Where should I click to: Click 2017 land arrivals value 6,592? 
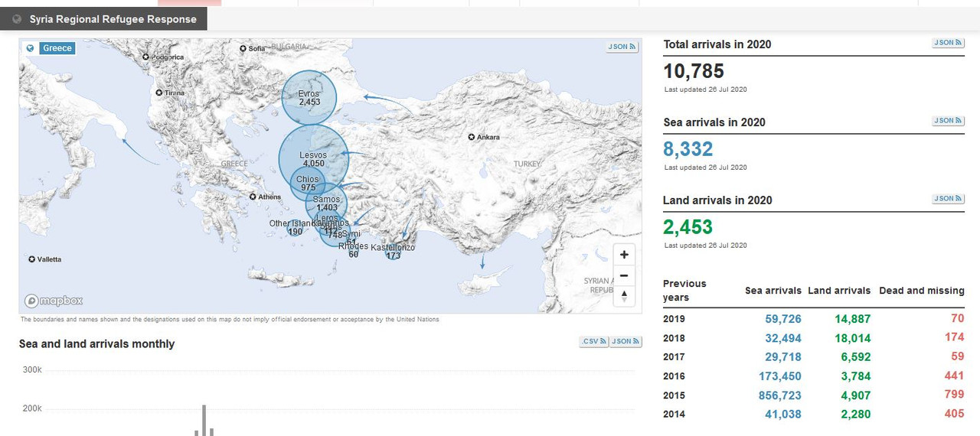[856, 357]
